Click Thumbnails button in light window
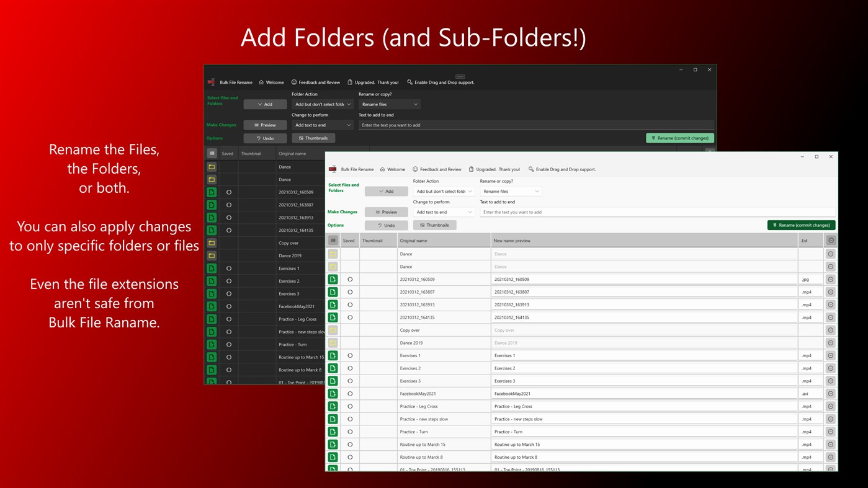 tap(434, 225)
